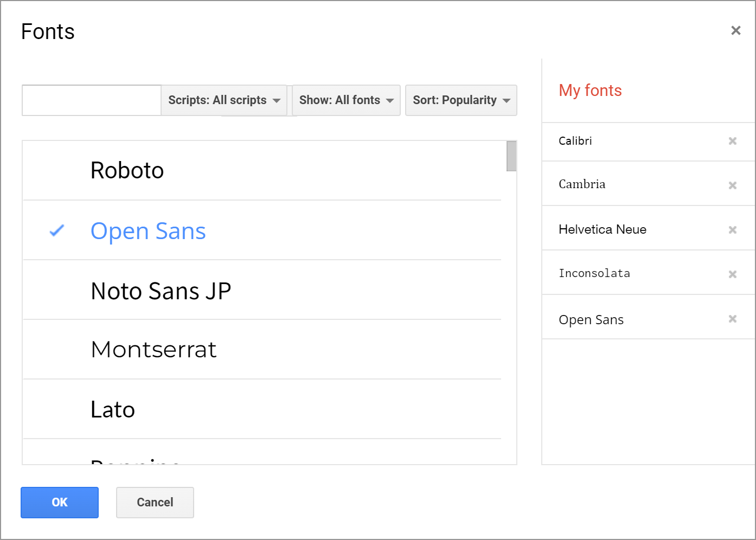Viewport: 756px width, 540px height.
Task: Add Noto Sans JP font
Action: [x=262, y=290]
